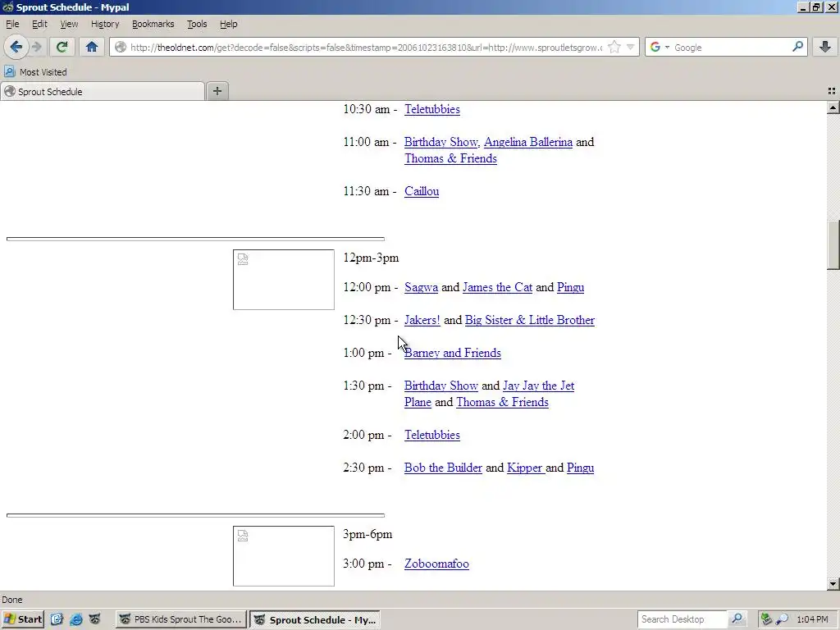
Task: Launch Internet Explorer quick launch icon
Action: point(76,619)
